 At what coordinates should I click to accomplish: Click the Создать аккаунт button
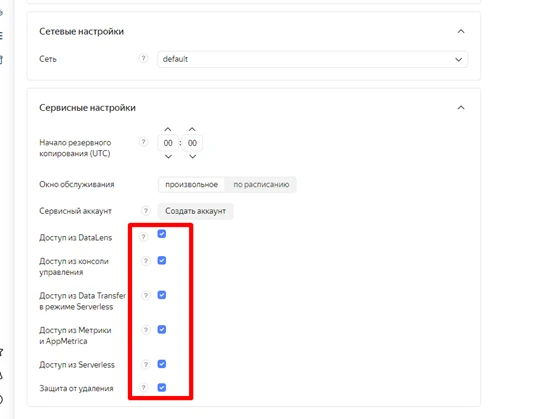[x=195, y=211]
